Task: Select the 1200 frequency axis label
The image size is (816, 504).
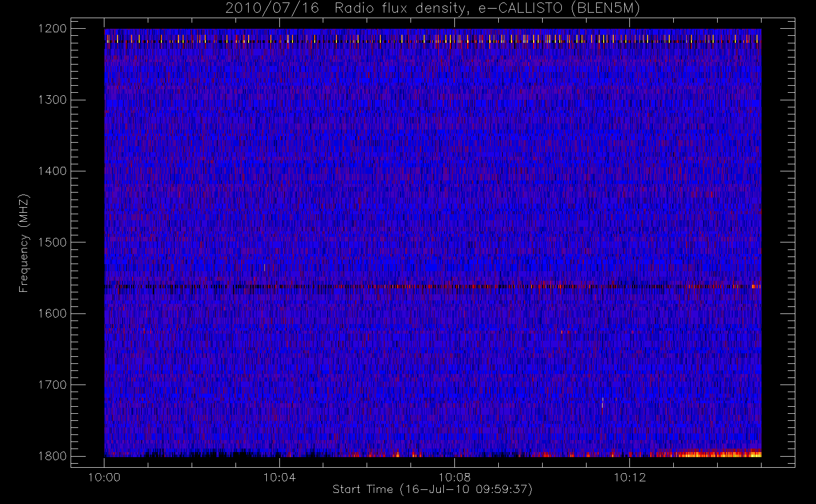Action: pyautogui.click(x=52, y=29)
